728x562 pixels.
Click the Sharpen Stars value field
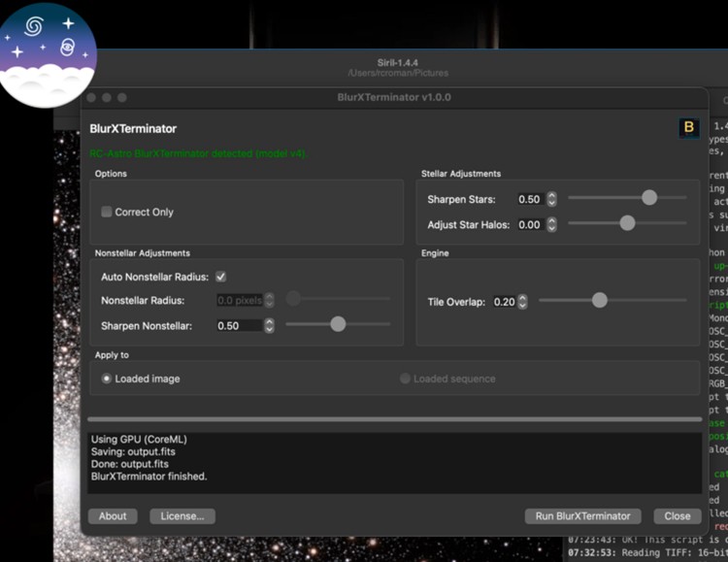532,199
